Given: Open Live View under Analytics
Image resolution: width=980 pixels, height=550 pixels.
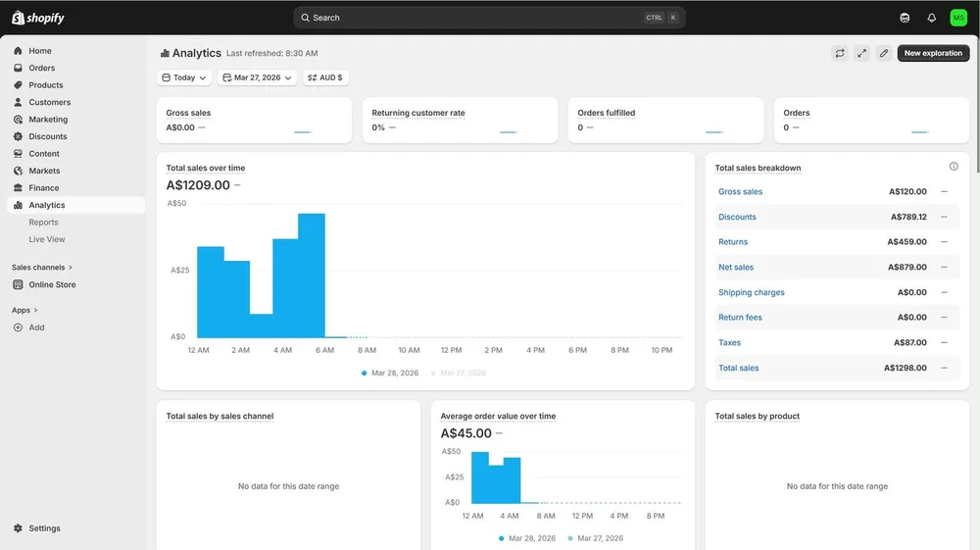Looking at the screenshot, I should [x=47, y=239].
